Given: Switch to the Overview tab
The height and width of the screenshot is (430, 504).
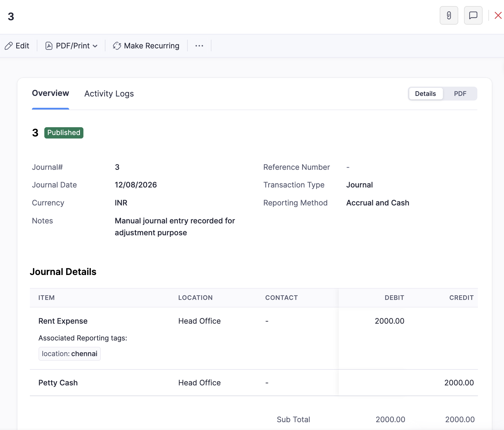Looking at the screenshot, I should click(x=50, y=93).
